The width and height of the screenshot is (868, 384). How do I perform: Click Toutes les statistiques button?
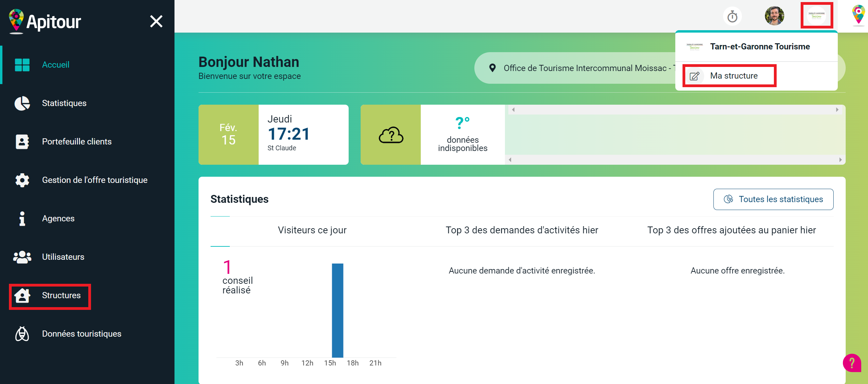coord(773,199)
